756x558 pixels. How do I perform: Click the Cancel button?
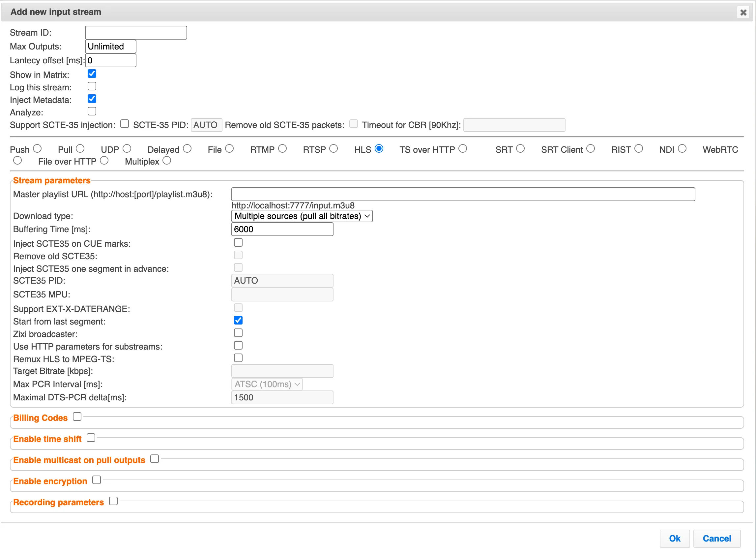717,539
